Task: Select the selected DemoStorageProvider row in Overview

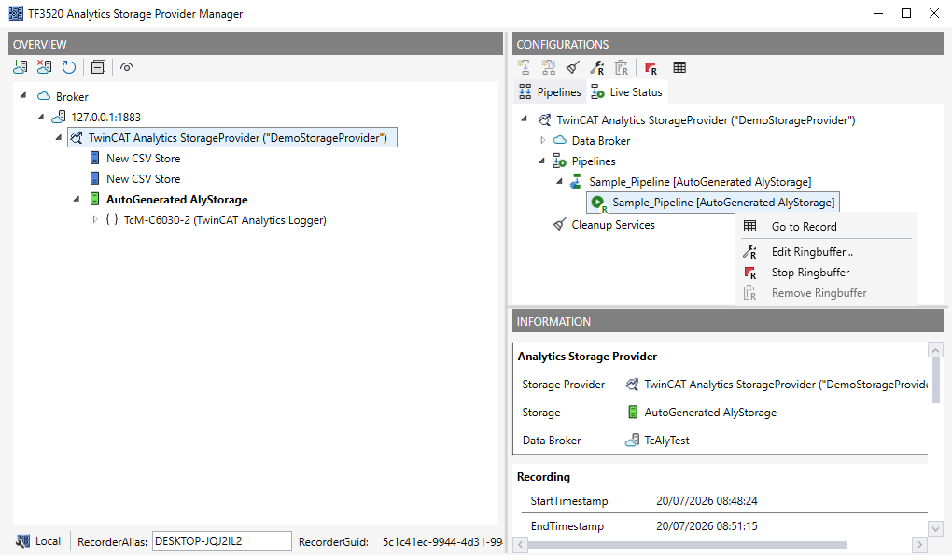Action: pyautogui.click(x=232, y=137)
